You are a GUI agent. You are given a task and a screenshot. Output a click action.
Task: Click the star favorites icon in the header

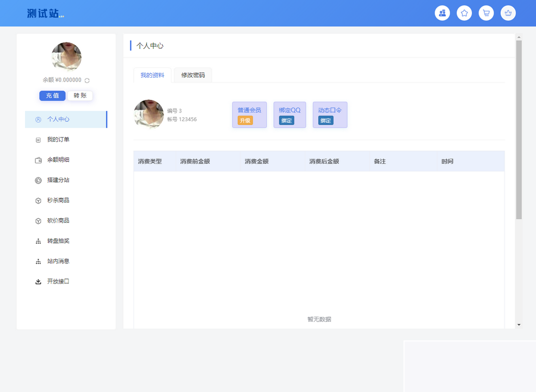click(464, 12)
